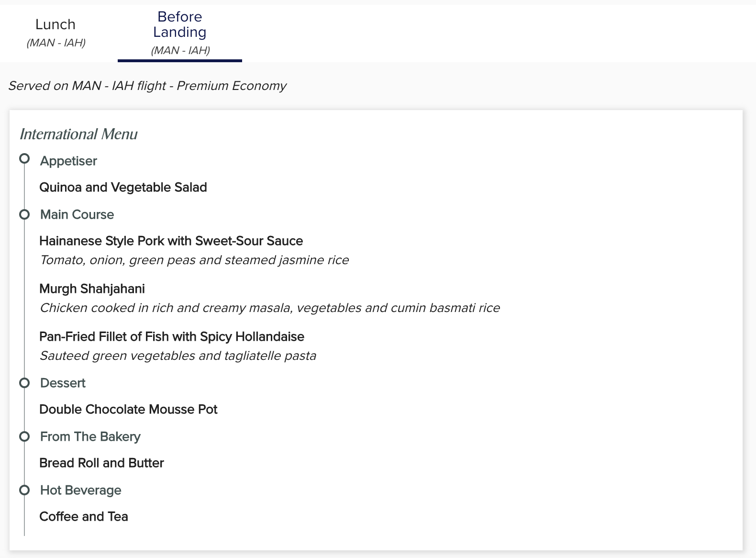Choose the Murgh Shahjahani dish
Image resolution: width=756 pixels, height=558 pixels.
pyautogui.click(x=92, y=289)
